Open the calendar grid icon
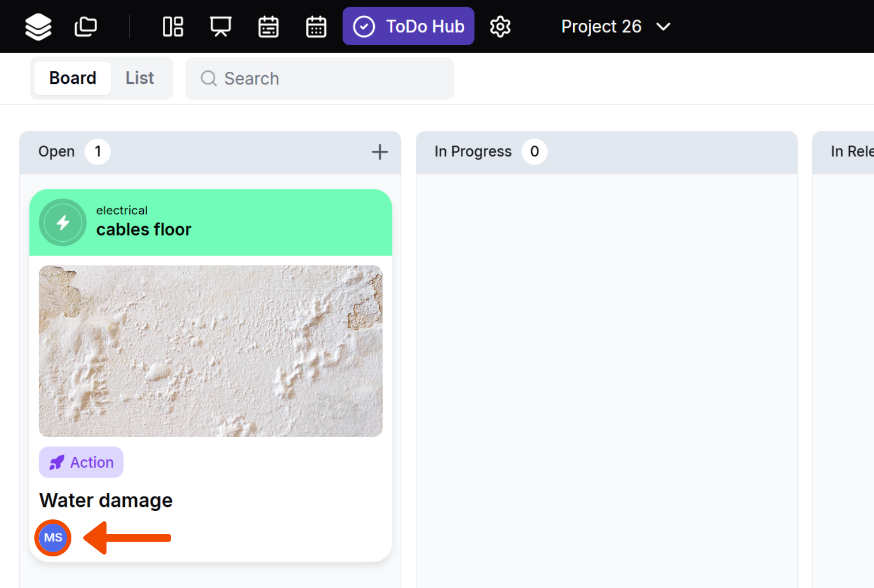 316,27
